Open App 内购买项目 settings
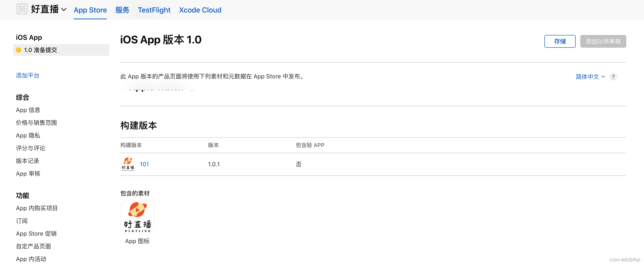 pyautogui.click(x=37, y=208)
